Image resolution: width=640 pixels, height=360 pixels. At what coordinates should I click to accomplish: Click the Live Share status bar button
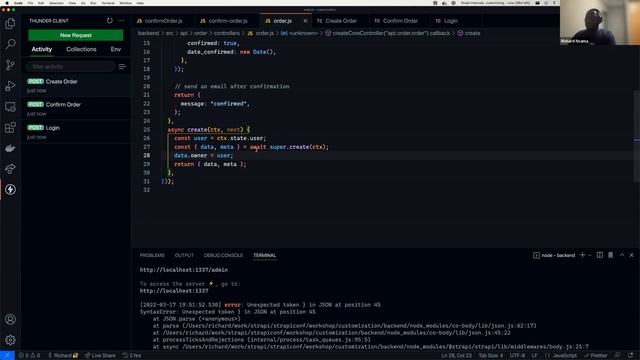(x=100, y=356)
